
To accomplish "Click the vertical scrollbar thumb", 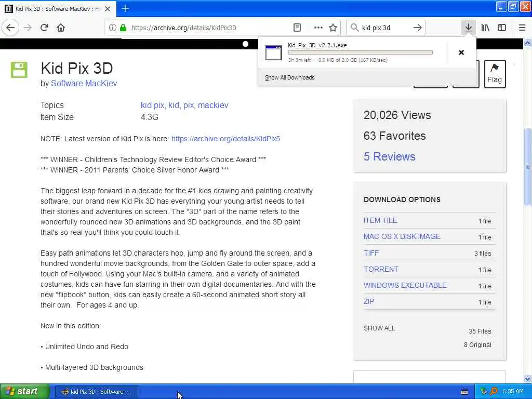I will (528, 167).
